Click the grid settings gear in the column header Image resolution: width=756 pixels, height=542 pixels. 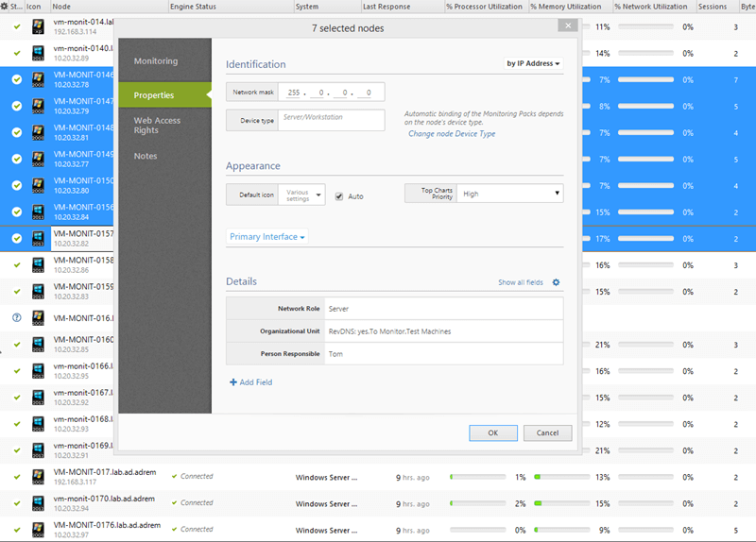click(x=5, y=7)
